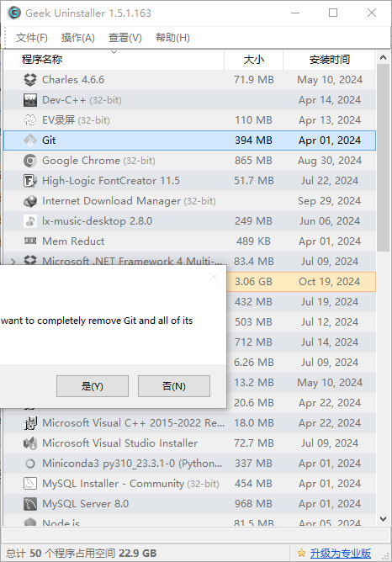Image resolution: width=392 pixels, height=562 pixels.
Task: Click the status bar total 22.9 GB text
Action: [138, 553]
